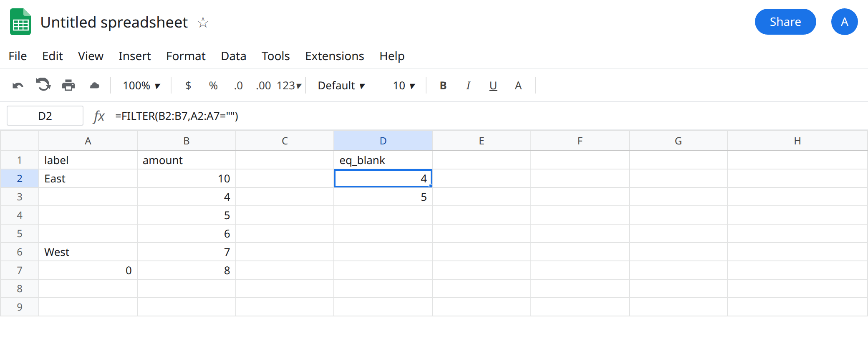Decrease decimal places with .0 button

[x=238, y=86]
